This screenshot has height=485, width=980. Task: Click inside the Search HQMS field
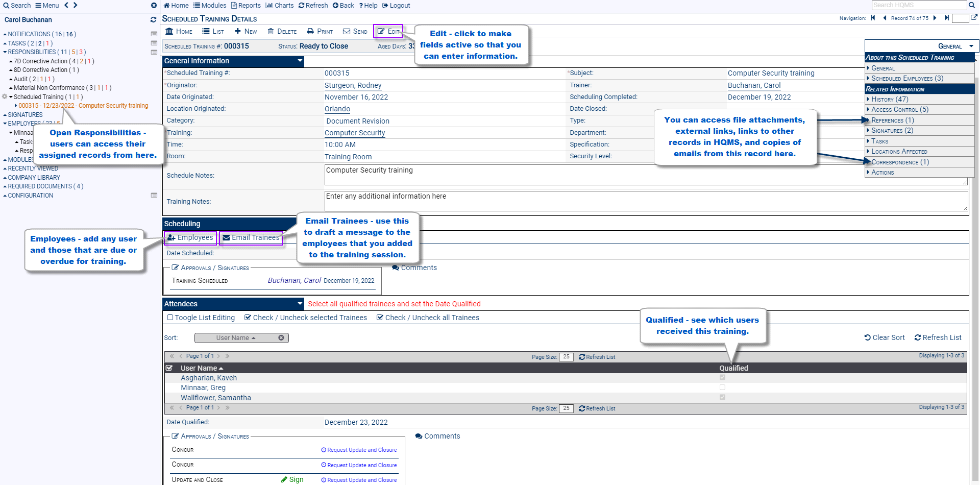point(919,5)
